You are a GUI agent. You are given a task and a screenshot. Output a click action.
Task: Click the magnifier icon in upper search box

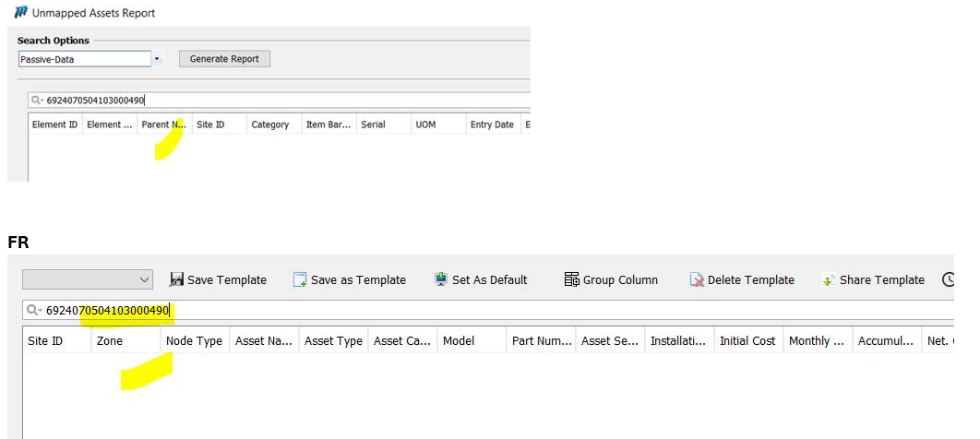click(x=36, y=101)
